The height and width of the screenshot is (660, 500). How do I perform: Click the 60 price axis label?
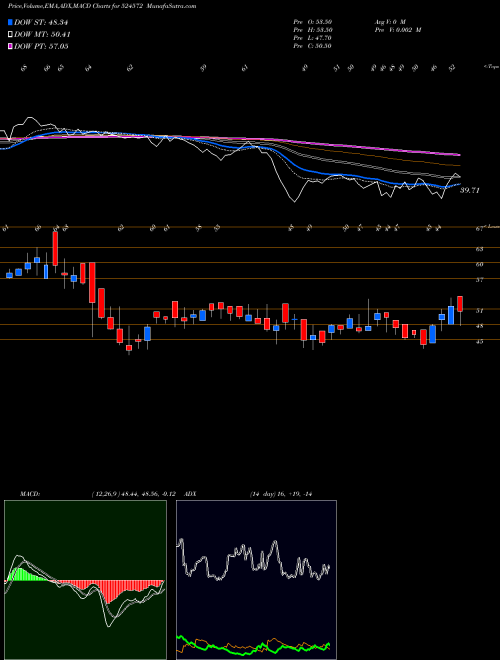(479, 264)
